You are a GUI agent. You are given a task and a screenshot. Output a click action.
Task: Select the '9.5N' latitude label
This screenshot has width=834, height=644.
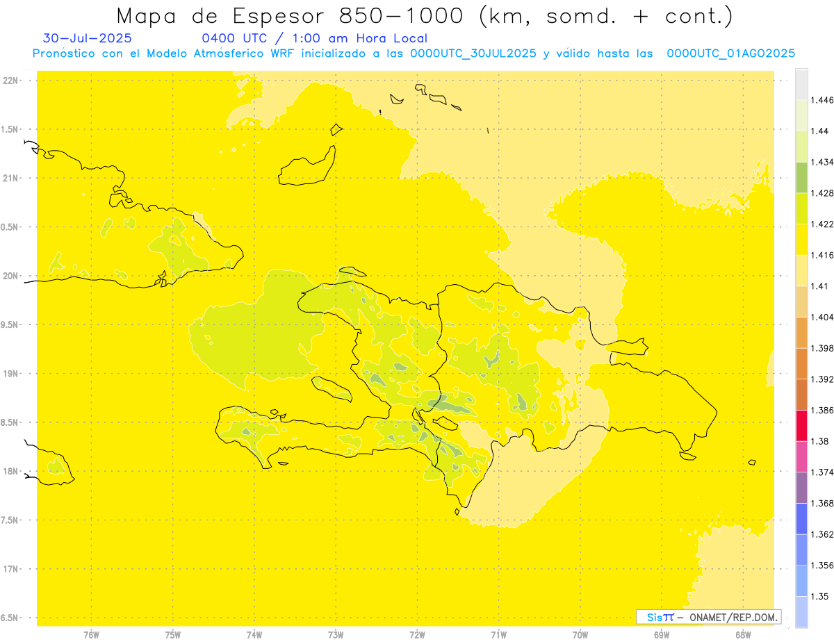[x=10, y=324]
